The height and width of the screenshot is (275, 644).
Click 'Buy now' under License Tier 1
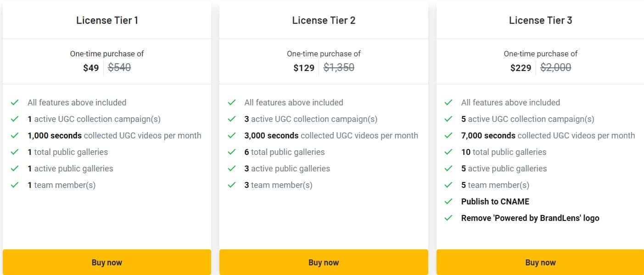tap(106, 262)
